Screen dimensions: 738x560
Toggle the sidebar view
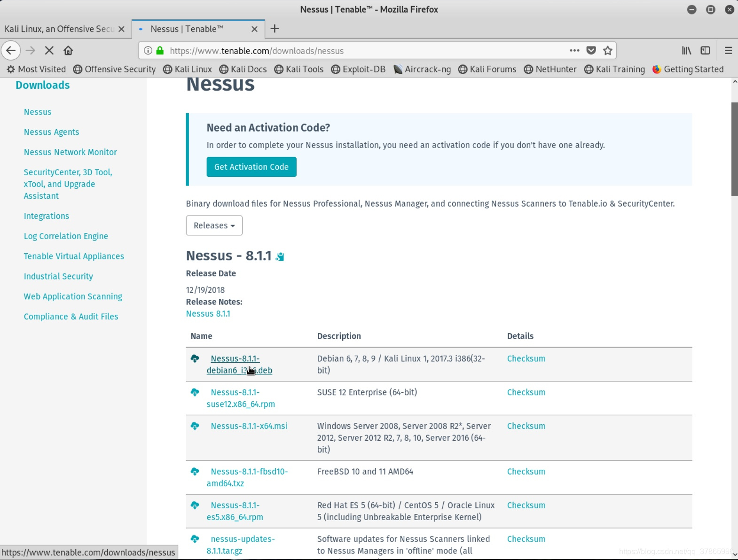706,50
